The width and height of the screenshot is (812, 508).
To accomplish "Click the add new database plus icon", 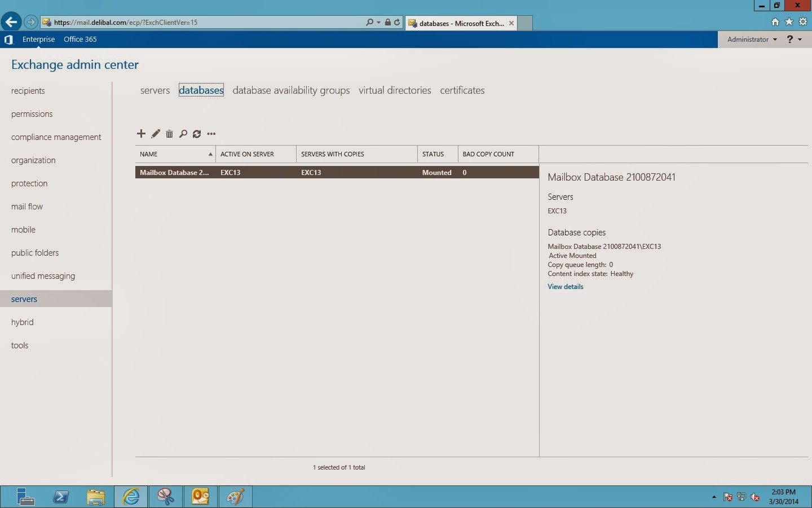I will pos(141,134).
